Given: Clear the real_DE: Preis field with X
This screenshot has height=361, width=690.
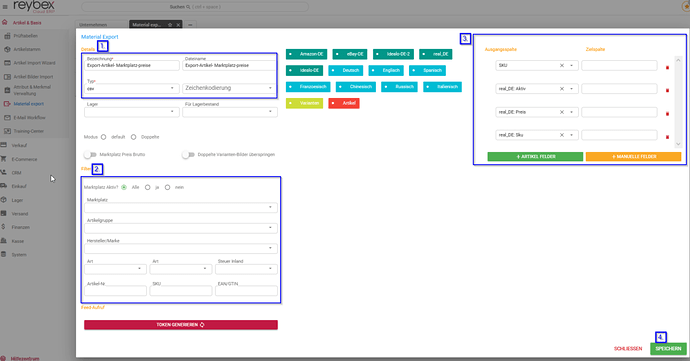Looking at the screenshot, I should pos(562,112).
